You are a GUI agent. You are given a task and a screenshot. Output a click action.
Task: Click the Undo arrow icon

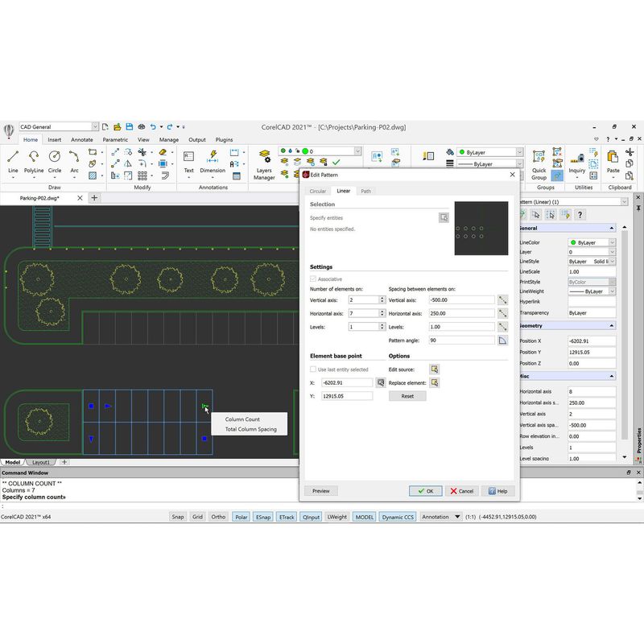tap(153, 127)
